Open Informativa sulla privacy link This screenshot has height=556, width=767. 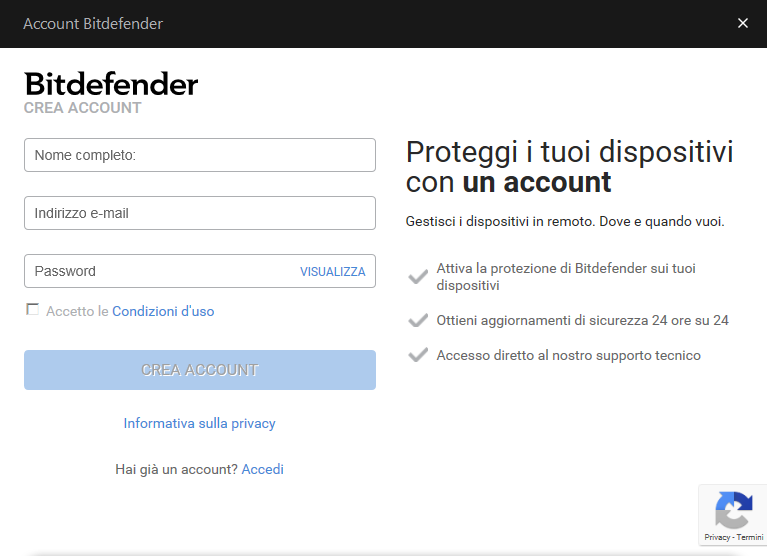(199, 423)
